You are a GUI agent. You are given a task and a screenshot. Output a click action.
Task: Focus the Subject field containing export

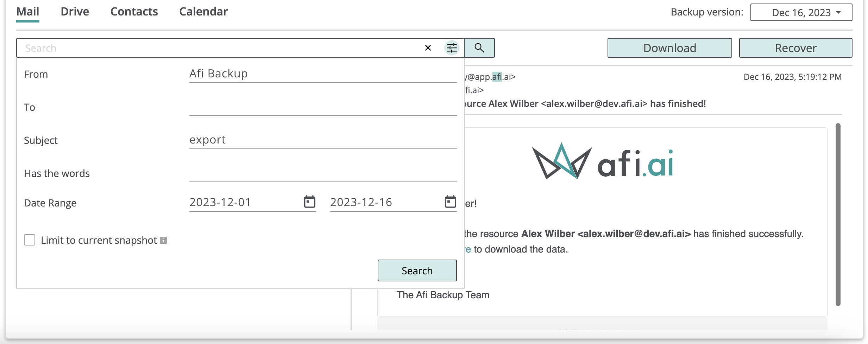click(x=323, y=140)
